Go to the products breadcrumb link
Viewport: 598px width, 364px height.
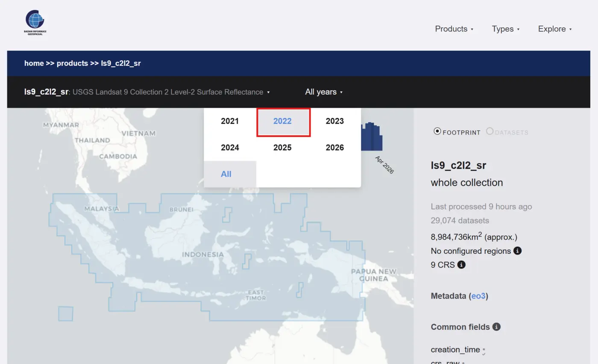point(72,63)
